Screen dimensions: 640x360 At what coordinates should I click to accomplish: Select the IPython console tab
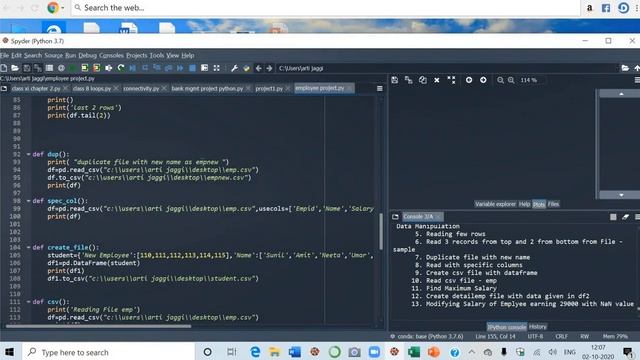[x=507, y=327]
